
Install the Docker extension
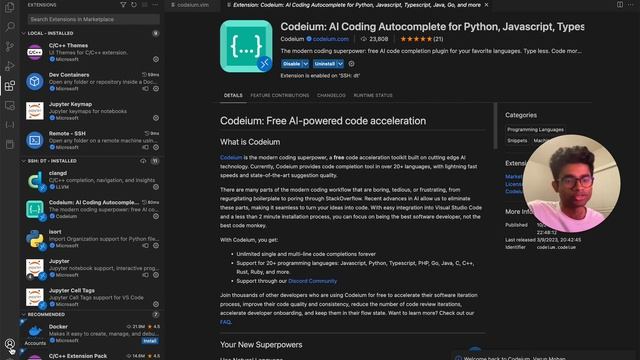tap(150, 341)
